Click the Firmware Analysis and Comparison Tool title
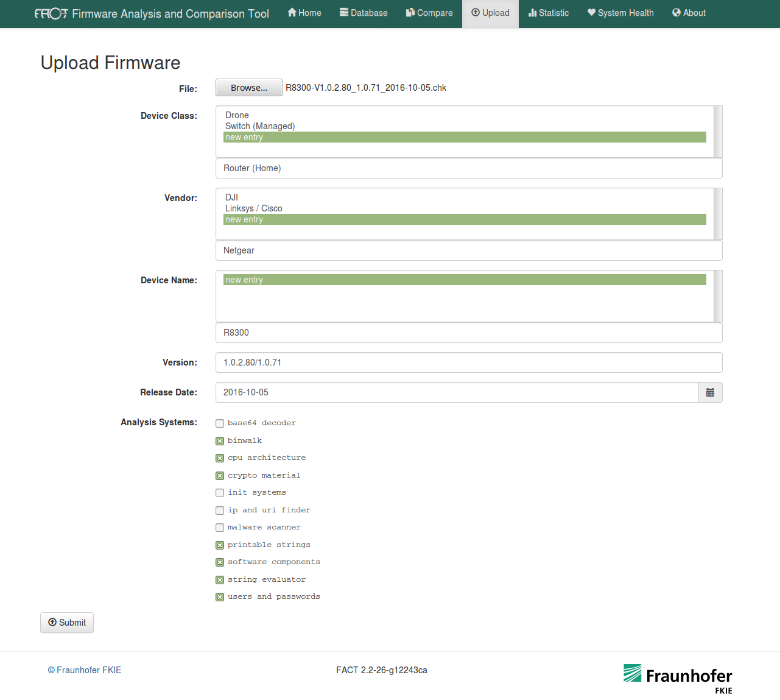 170,13
